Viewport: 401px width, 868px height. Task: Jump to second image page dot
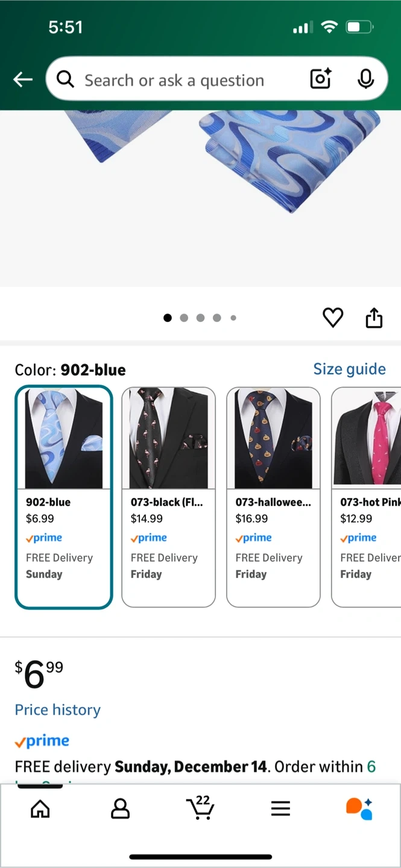[184, 318]
